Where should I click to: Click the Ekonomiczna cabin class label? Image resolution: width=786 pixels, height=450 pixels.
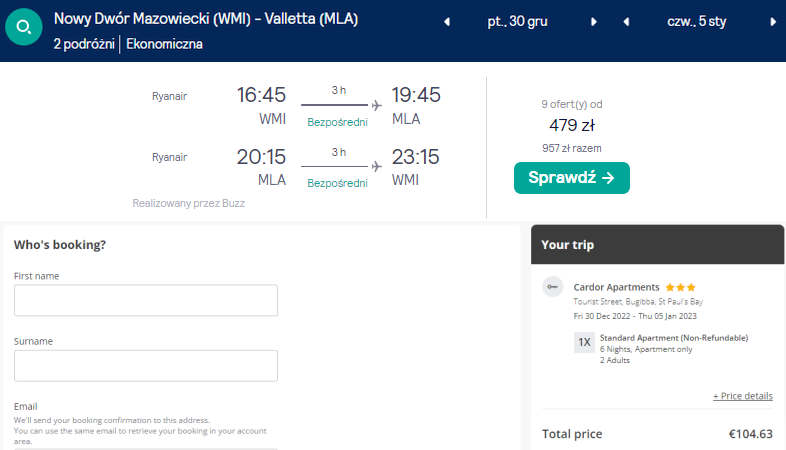pos(165,44)
